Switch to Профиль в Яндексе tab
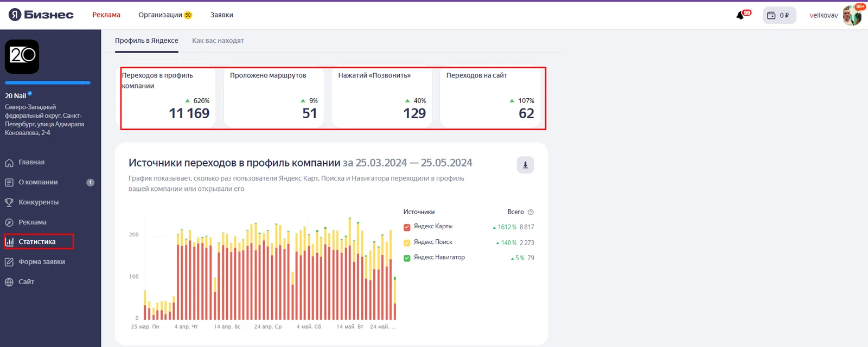868x347 pixels. [146, 41]
